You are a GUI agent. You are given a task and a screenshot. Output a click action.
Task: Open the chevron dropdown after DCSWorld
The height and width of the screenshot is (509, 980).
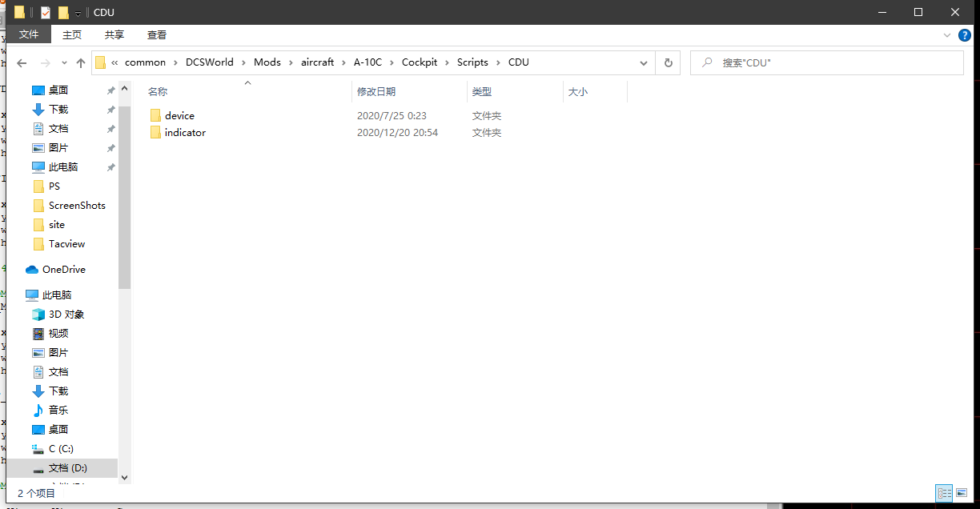pos(244,62)
